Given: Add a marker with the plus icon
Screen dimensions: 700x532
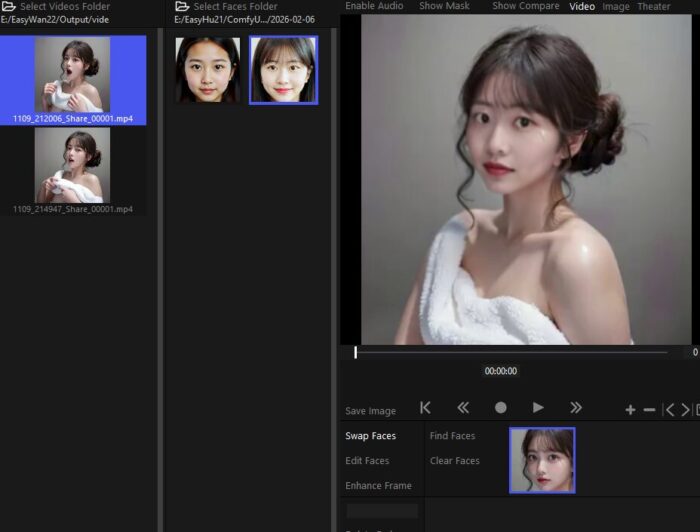Looking at the screenshot, I should click(630, 410).
